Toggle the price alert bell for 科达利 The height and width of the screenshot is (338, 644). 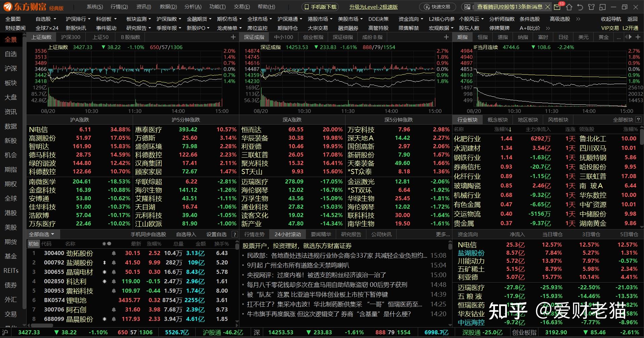click(x=114, y=281)
